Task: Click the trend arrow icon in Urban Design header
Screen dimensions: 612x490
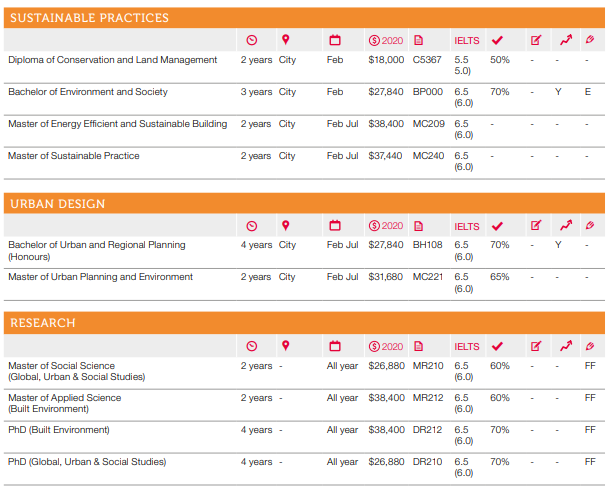Action: [566, 226]
